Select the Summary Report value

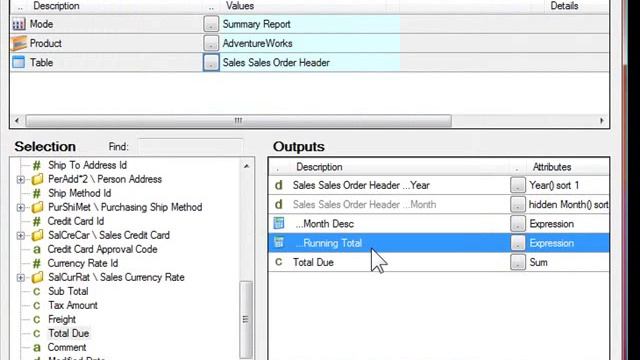(x=256, y=24)
